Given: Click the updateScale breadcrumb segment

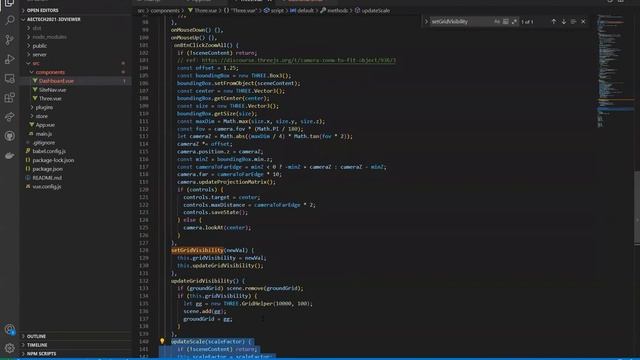Looking at the screenshot, I should [372, 11].
